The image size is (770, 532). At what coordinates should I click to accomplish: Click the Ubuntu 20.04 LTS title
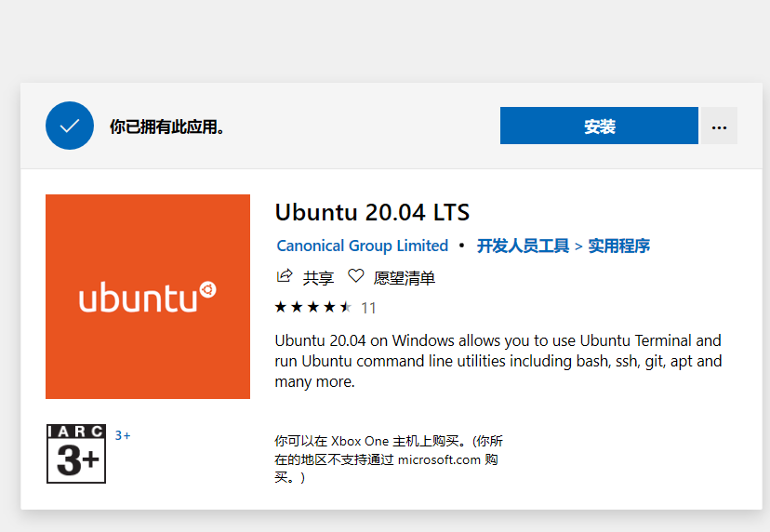click(x=372, y=212)
